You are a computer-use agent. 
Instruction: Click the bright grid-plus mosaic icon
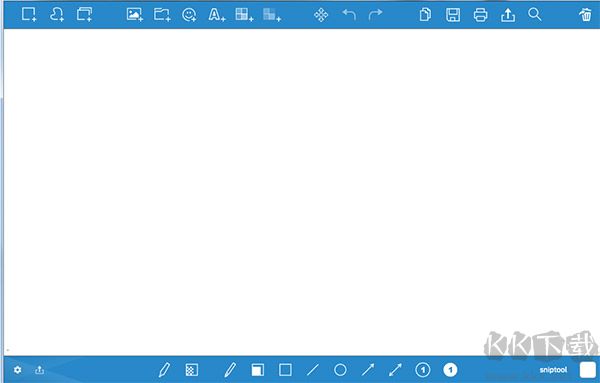244,15
